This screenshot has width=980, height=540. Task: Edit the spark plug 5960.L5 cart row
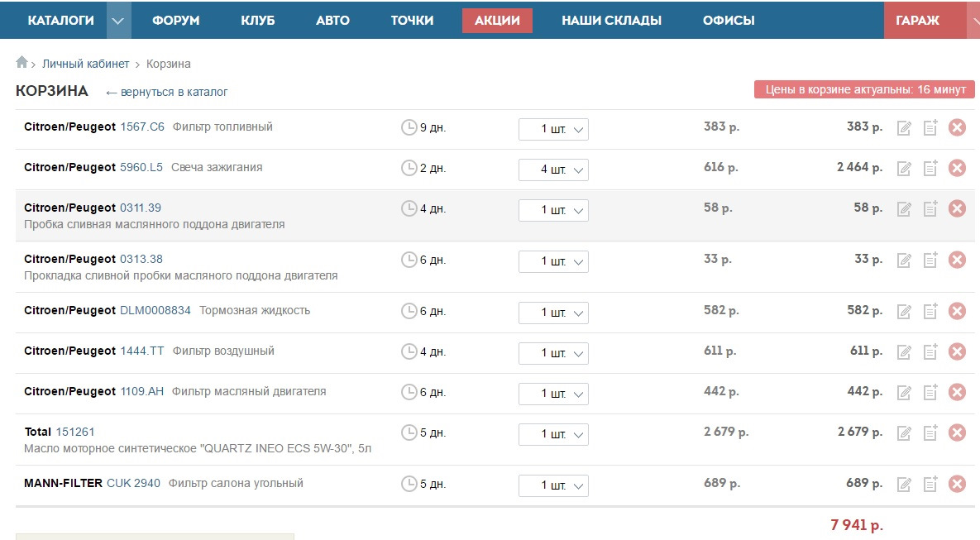pyautogui.click(x=904, y=168)
